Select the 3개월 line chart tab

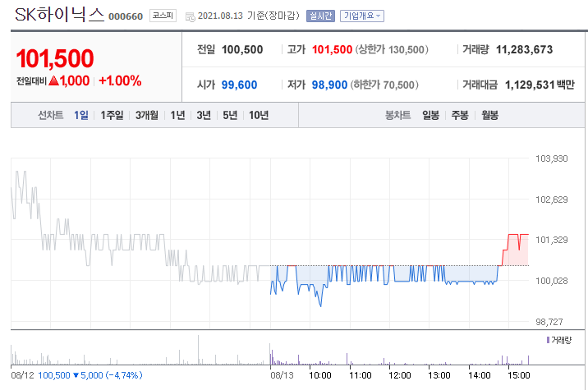pyautogui.click(x=147, y=115)
